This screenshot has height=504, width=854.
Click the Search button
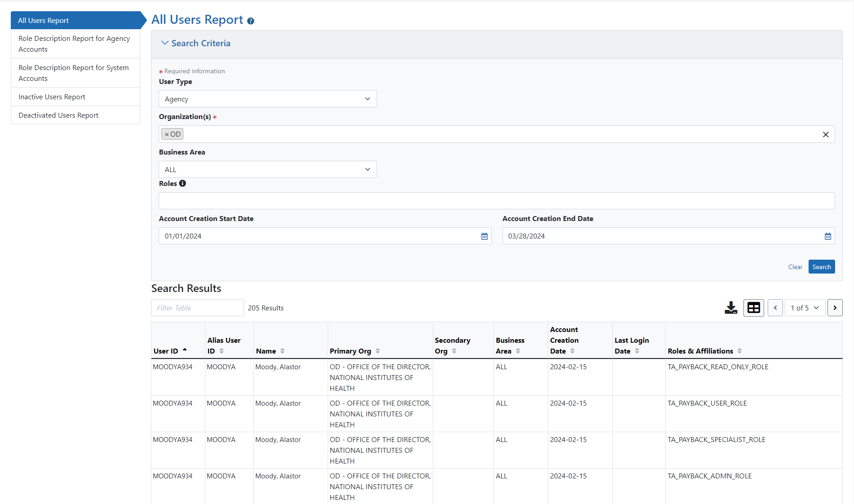click(x=822, y=267)
